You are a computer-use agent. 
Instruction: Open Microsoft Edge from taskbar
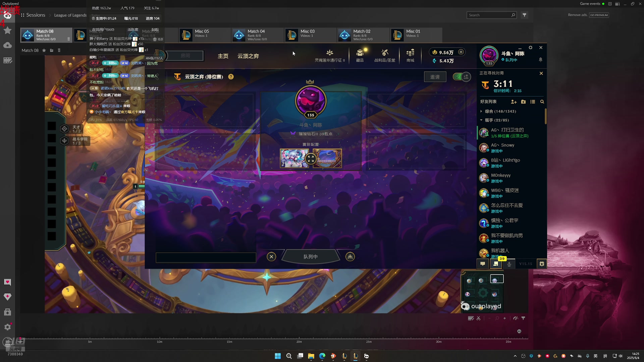[x=322, y=356]
